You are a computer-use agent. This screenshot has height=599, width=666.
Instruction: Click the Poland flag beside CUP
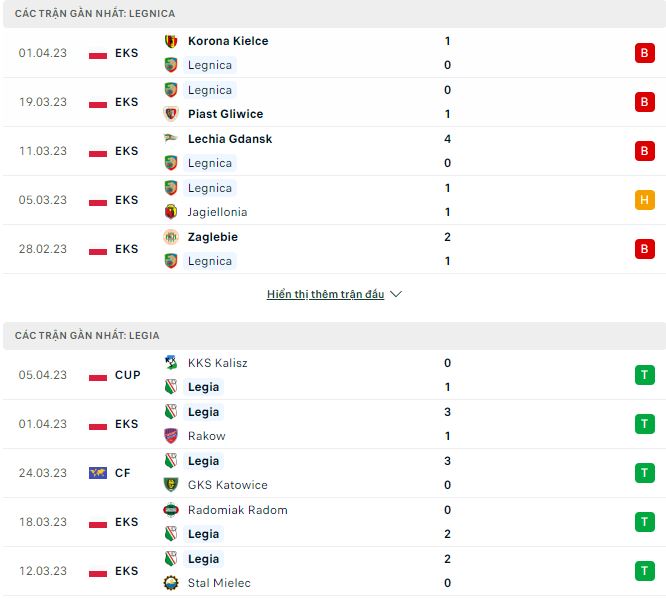pos(98,375)
